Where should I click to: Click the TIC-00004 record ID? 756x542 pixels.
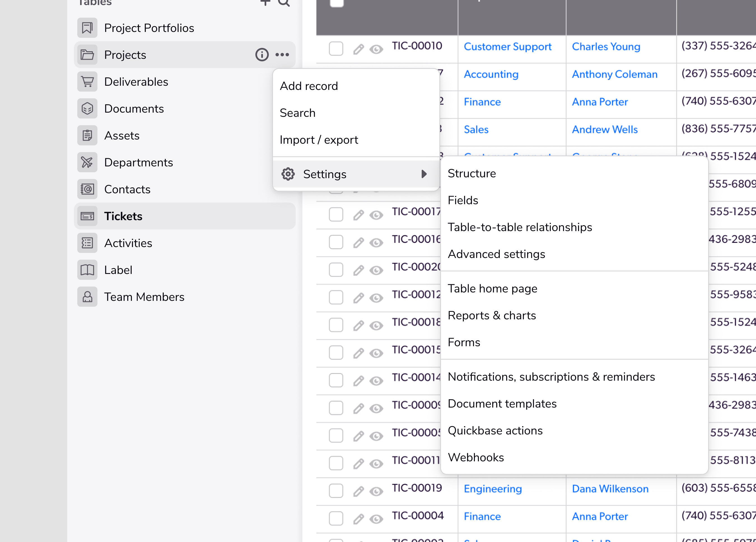coord(418,516)
